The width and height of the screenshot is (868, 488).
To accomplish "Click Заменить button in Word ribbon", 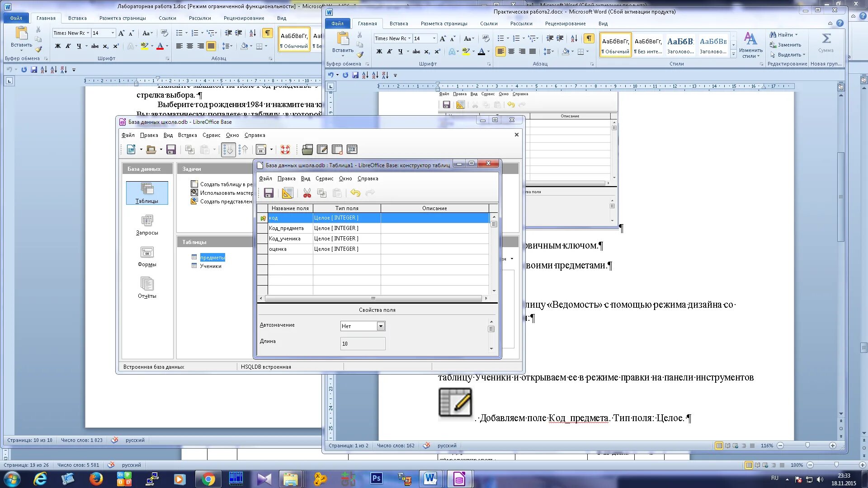I will pyautogui.click(x=785, y=45).
